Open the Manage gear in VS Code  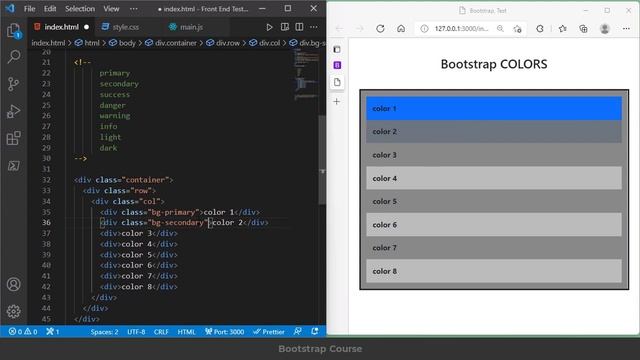13,311
